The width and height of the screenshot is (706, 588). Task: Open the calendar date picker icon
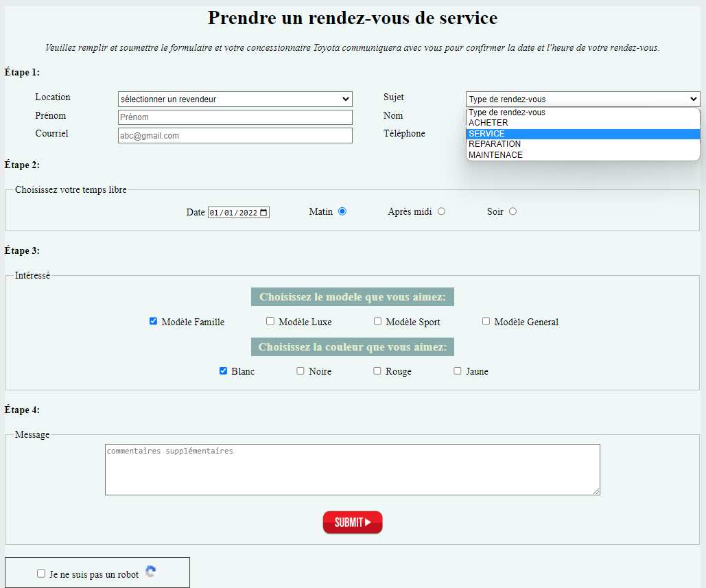click(x=263, y=211)
